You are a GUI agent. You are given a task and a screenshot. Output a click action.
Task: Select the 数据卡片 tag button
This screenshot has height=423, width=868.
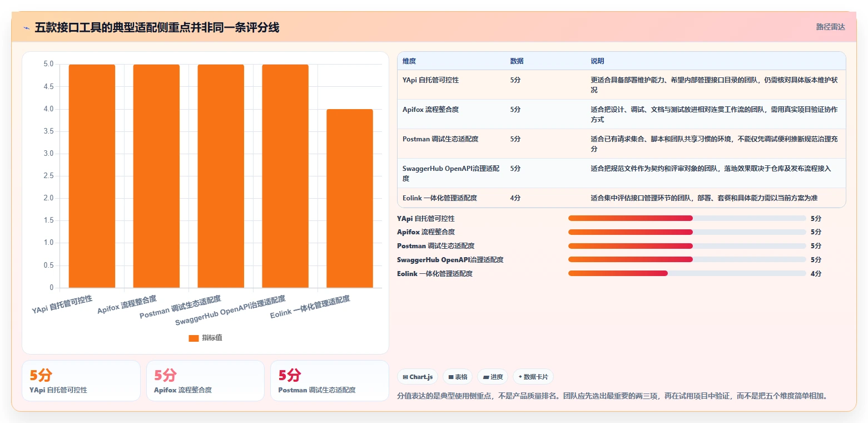[533, 377]
